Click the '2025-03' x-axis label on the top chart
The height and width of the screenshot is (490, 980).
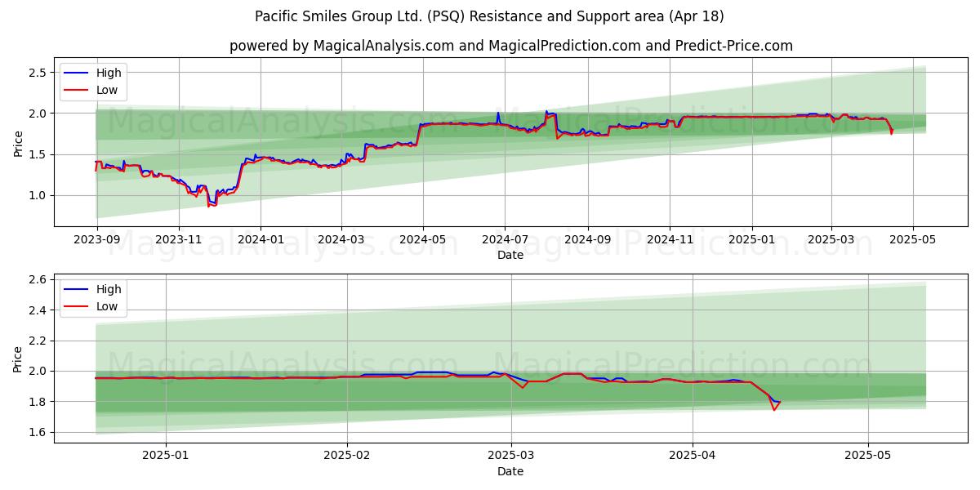tap(831, 241)
